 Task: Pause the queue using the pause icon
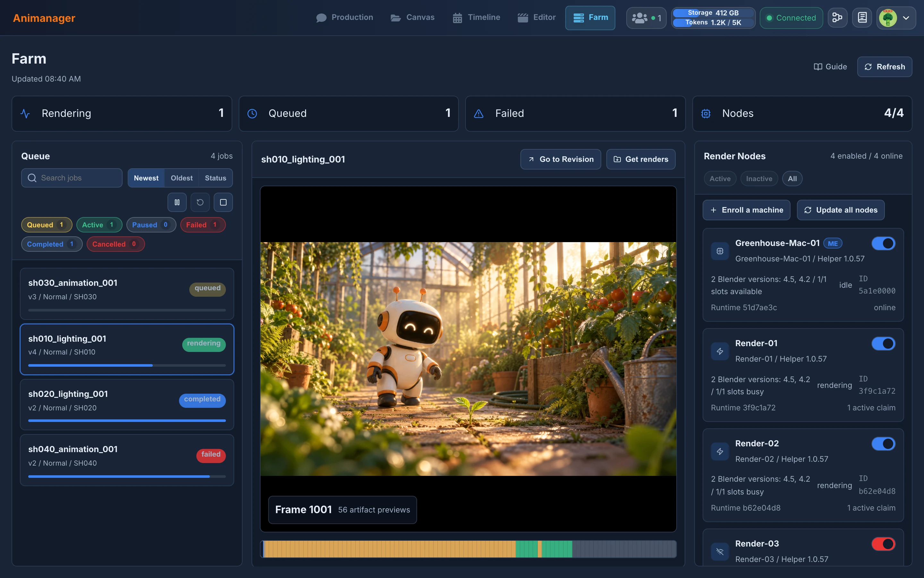177,202
